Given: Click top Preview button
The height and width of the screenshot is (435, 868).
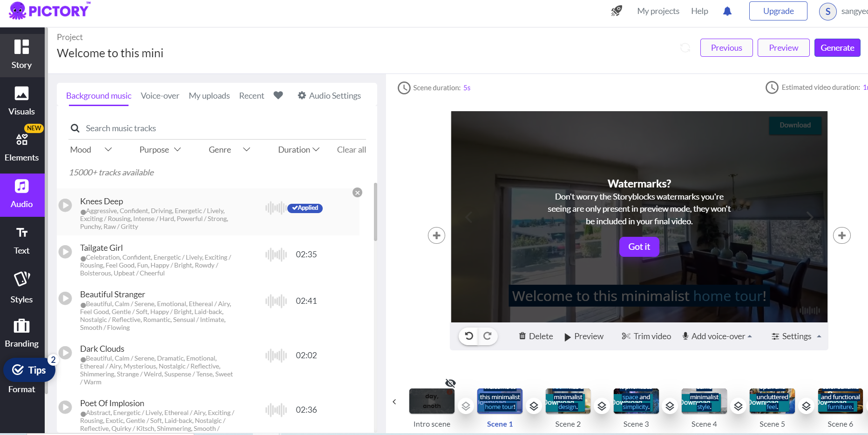Looking at the screenshot, I should [x=783, y=47].
